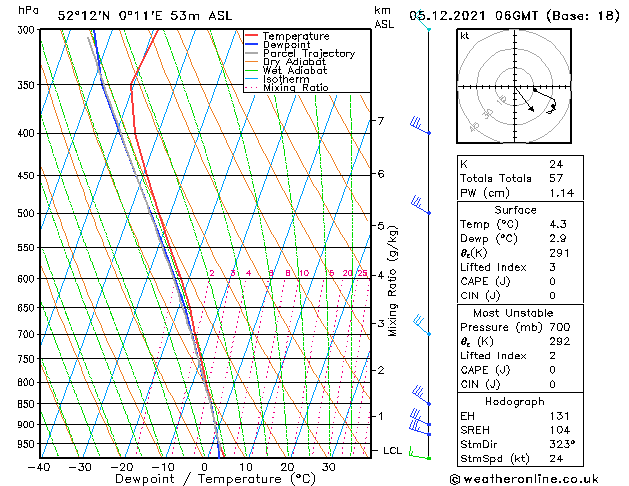
Task: Click the 'Mixing Ratio' legend label
Action: (x=296, y=87)
